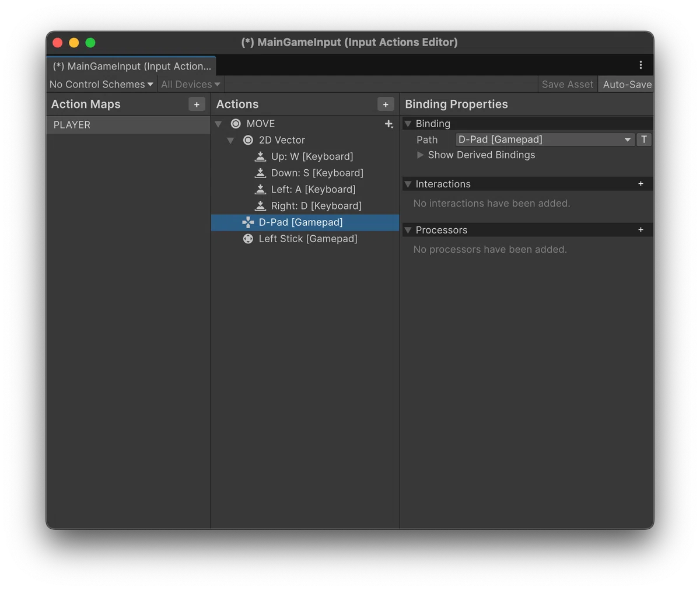Image resolution: width=700 pixels, height=590 pixels.
Task: Open the All Devices dropdown
Action: coord(190,85)
